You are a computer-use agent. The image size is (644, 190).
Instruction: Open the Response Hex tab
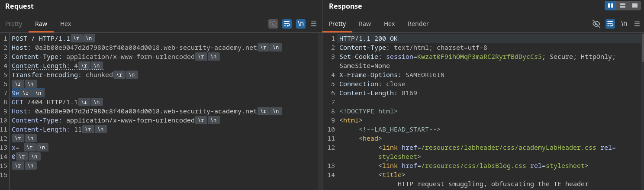[x=389, y=24]
